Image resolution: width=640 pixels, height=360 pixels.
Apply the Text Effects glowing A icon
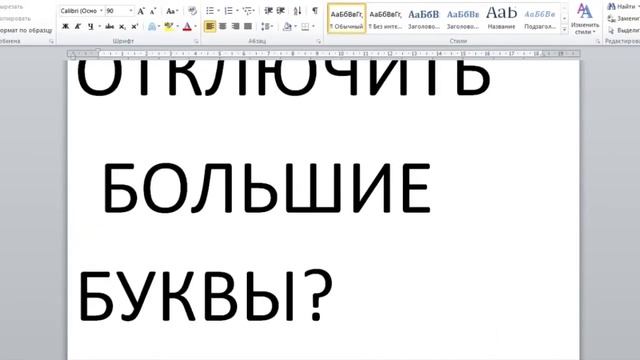coord(152,27)
